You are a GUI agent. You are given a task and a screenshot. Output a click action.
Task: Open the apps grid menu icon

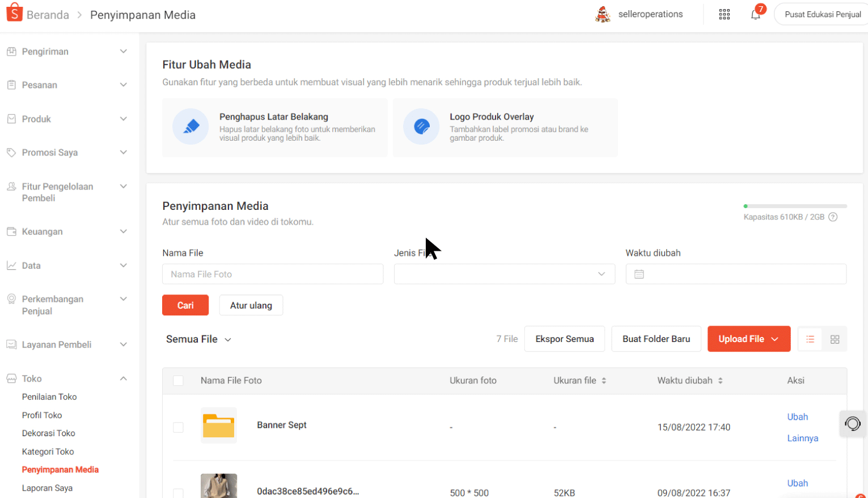pyautogui.click(x=724, y=15)
